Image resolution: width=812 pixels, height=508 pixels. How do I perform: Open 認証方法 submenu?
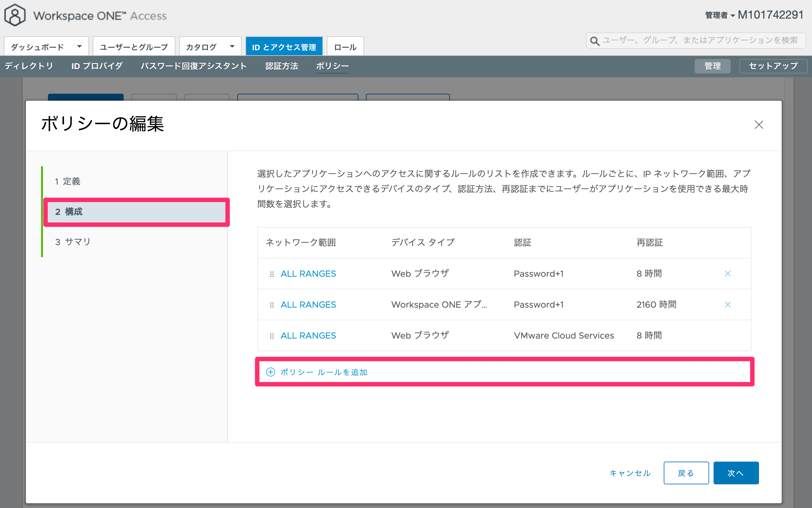[x=281, y=66]
